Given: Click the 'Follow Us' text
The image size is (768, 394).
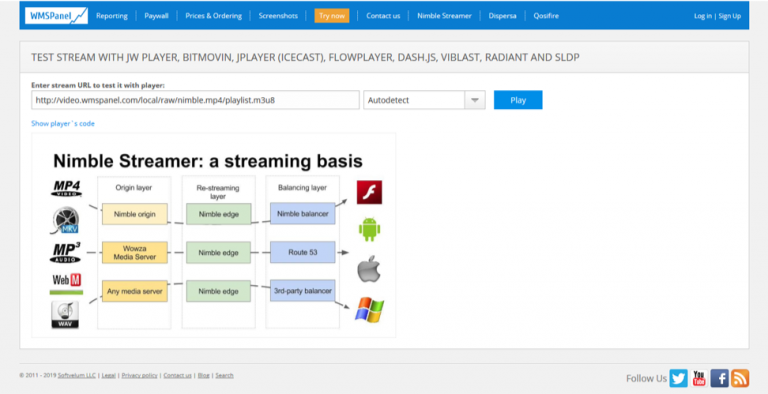Looking at the screenshot, I should point(646,378).
